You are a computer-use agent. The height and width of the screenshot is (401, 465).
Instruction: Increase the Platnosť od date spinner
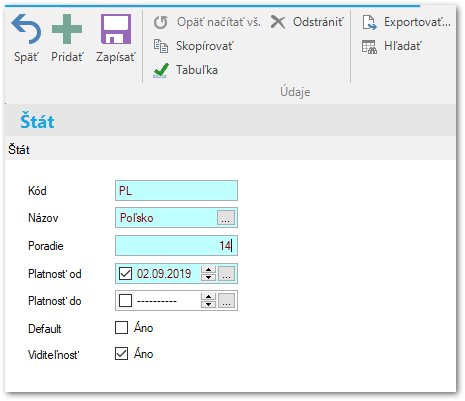(209, 270)
